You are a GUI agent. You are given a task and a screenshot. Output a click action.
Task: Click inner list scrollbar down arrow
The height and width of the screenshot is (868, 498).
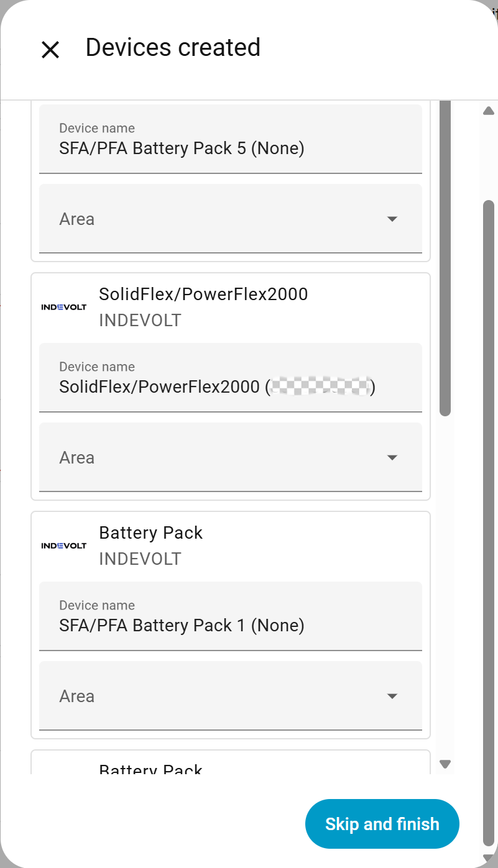point(445,764)
